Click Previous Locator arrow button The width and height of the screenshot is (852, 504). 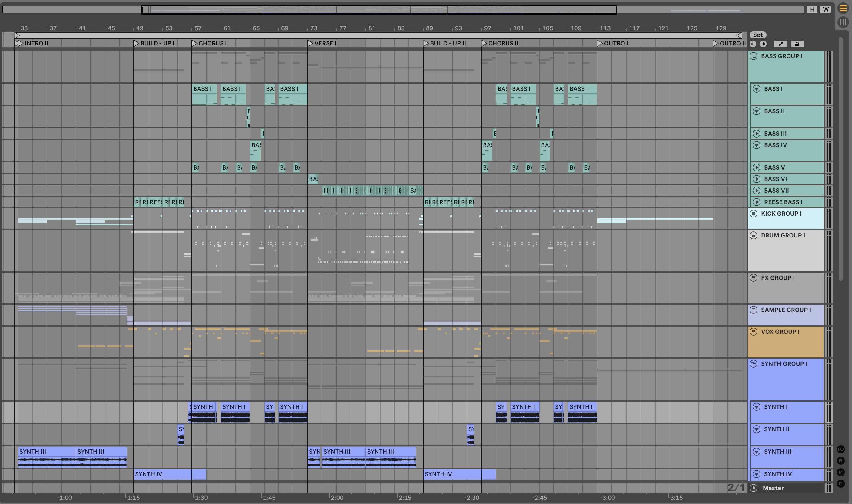point(753,44)
